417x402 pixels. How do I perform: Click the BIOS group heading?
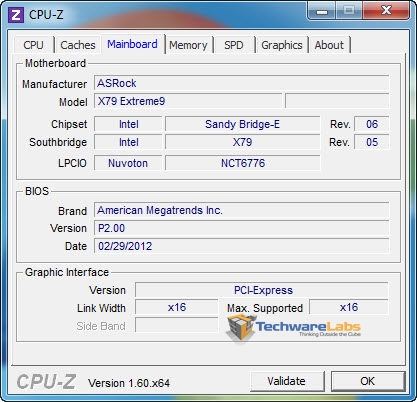37,191
